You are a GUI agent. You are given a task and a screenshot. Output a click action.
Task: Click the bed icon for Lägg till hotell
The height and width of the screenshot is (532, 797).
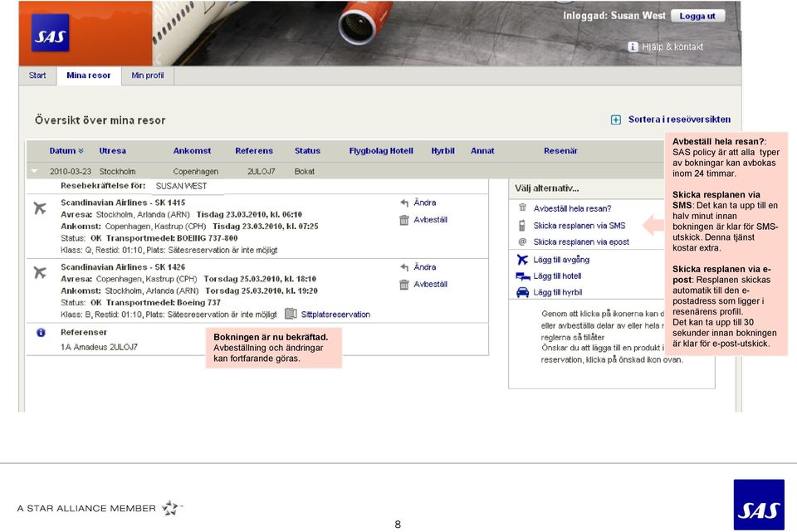[x=522, y=276]
